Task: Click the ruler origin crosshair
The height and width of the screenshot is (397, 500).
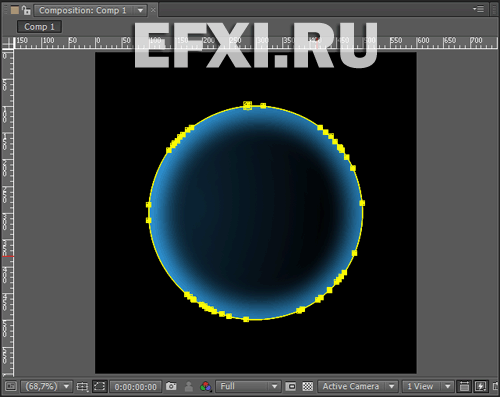Action: click(7, 43)
